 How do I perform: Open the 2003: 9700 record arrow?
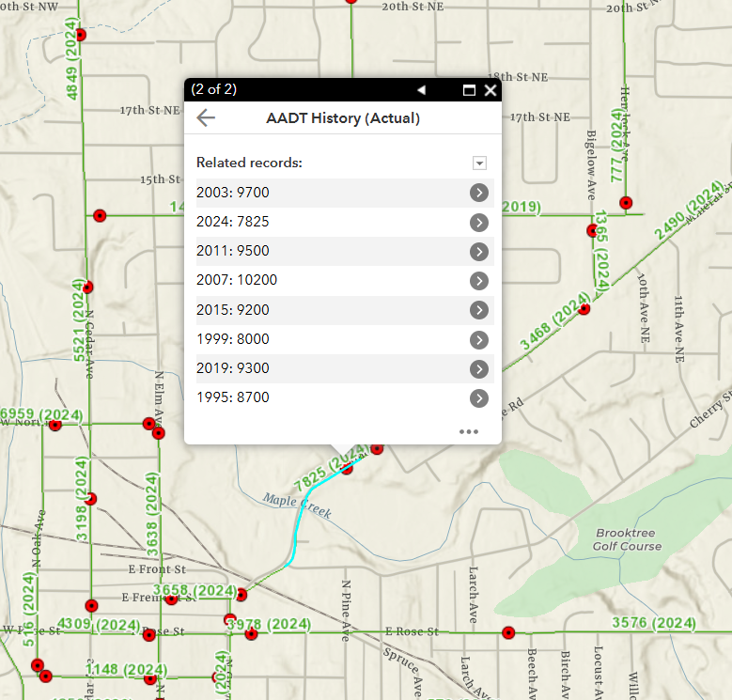pyautogui.click(x=478, y=193)
